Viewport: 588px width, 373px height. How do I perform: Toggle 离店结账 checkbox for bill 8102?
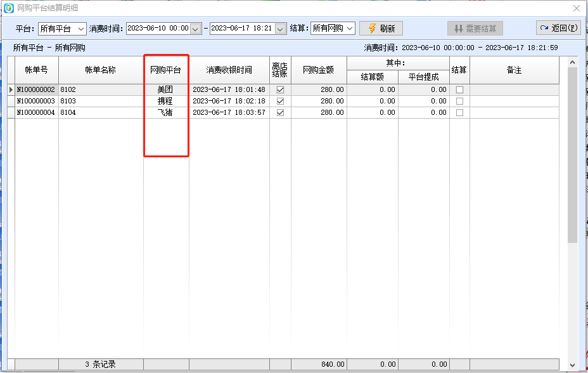point(280,89)
